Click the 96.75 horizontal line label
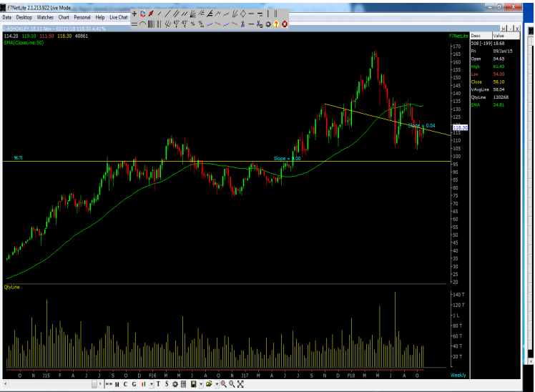The height and width of the screenshot is (392, 535). [18, 157]
